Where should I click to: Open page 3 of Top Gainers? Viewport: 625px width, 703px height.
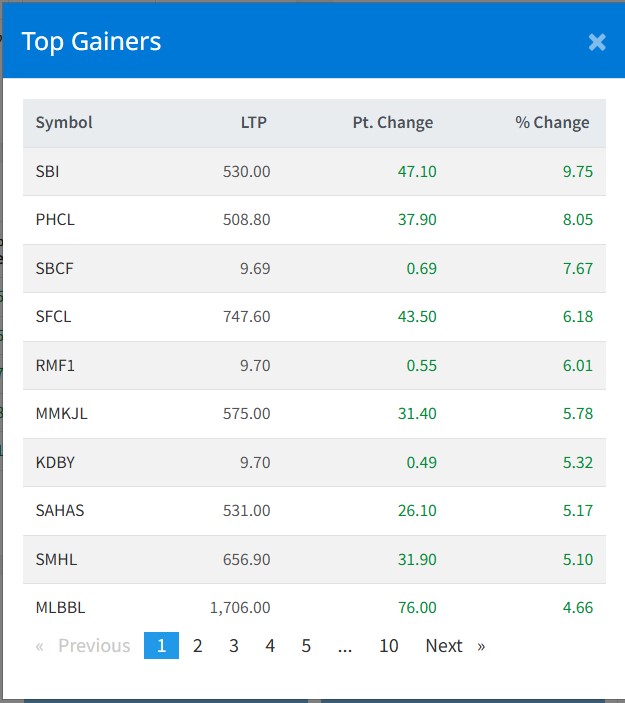(234, 646)
